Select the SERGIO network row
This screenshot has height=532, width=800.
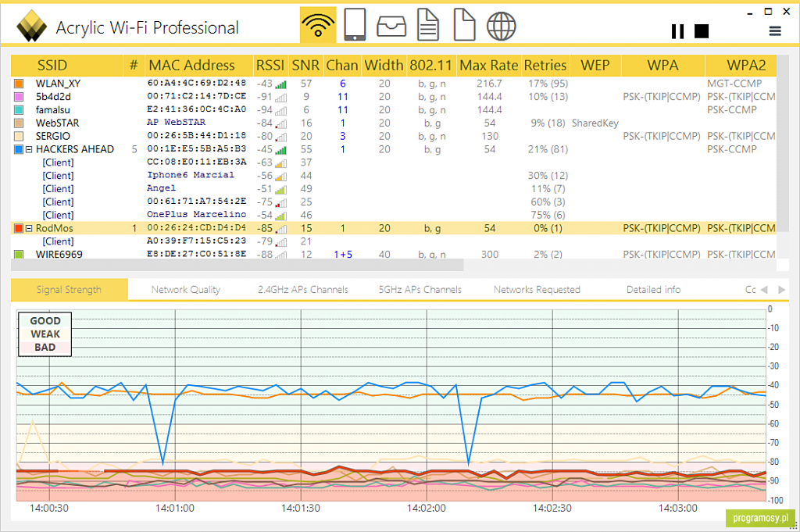tap(394, 136)
